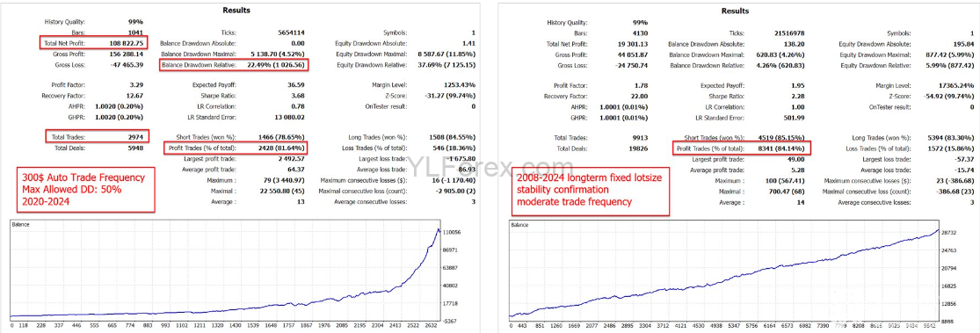Screen dimensions: 980x333
Task: Click Profit Trades value 2428 (81.64%)
Action: coord(281,148)
